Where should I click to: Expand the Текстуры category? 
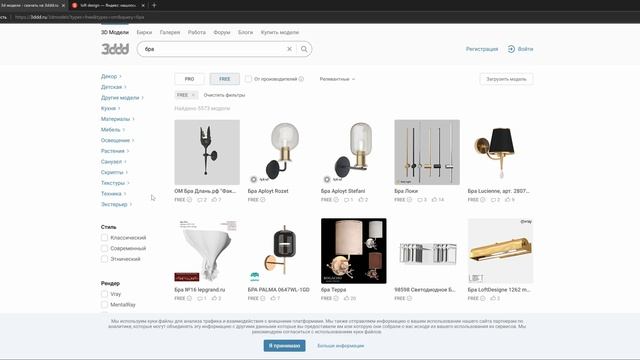tap(115, 183)
